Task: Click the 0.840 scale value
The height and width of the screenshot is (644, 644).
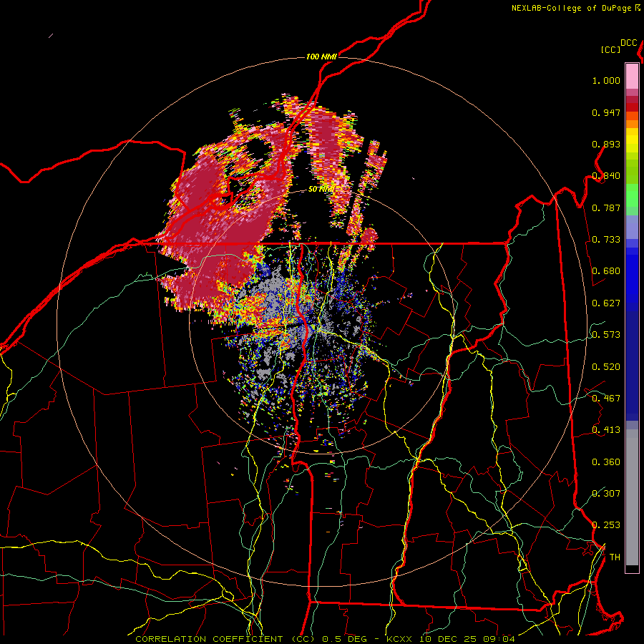Action: 606,176
